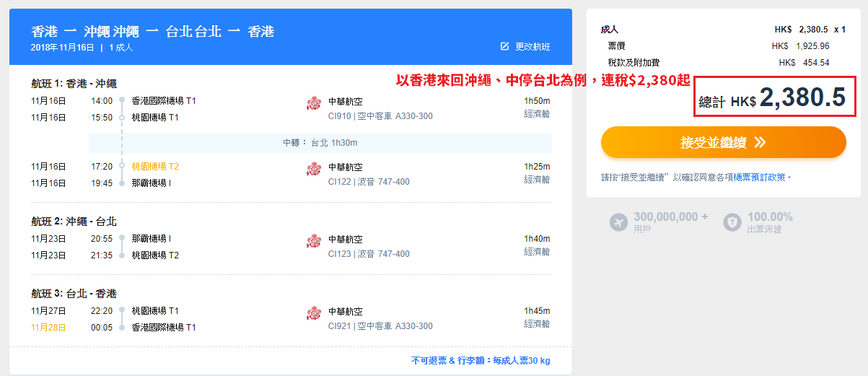This screenshot has width=868, height=376.
Task: Click the route title 香港 沖繩 台北 香港
Action: 153,32
